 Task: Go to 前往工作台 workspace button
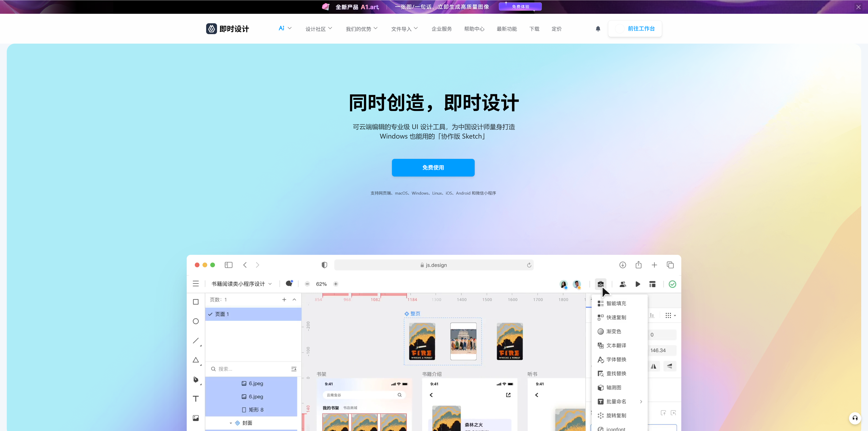635,29
